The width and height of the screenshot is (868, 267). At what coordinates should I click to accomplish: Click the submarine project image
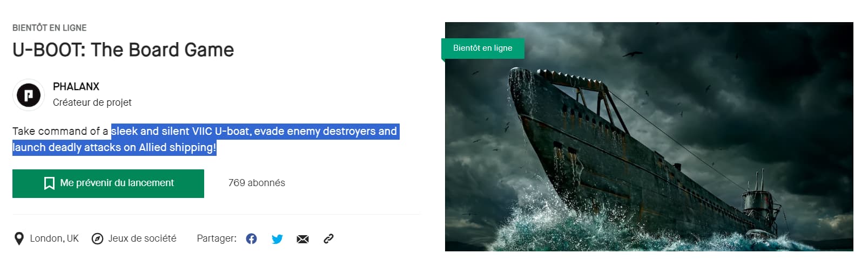(x=649, y=136)
